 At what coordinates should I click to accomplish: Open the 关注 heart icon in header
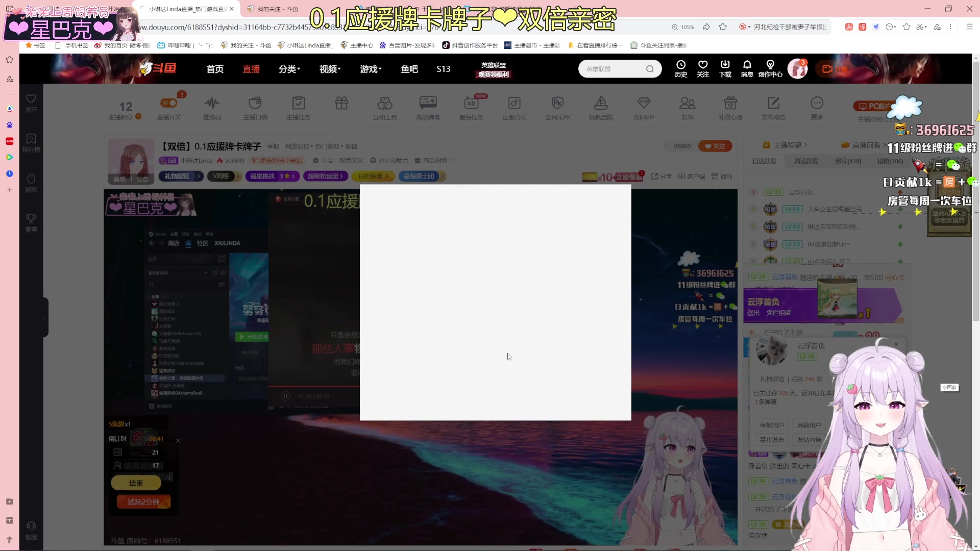click(703, 68)
